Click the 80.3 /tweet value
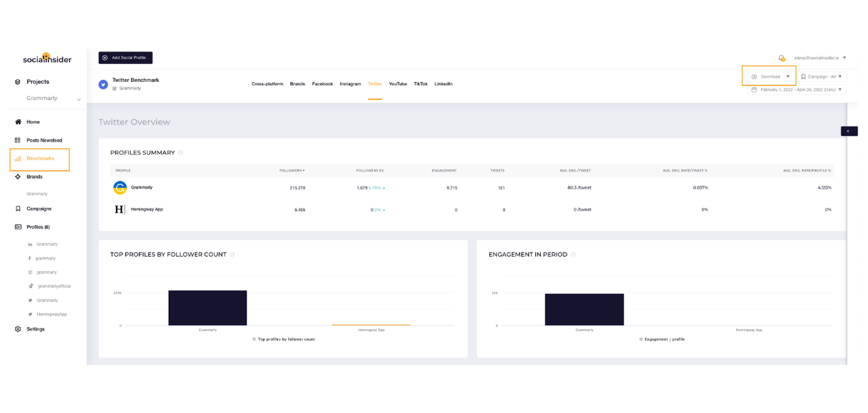 [579, 188]
